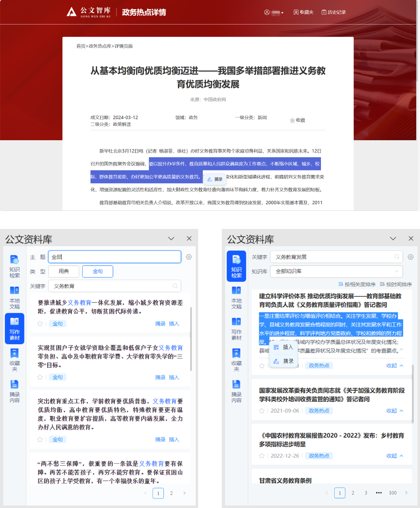
Task: Open 摘录内容 in the left panel sidebar
Action: (x=15, y=391)
